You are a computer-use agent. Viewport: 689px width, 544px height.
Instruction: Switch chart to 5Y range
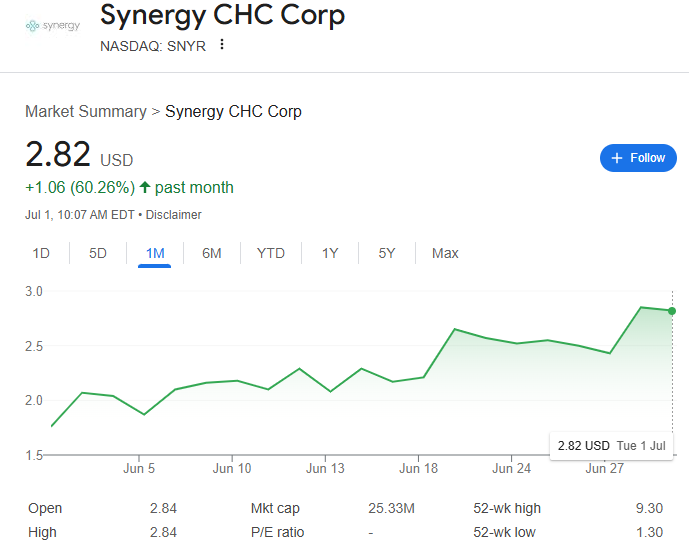(x=387, y=253)
